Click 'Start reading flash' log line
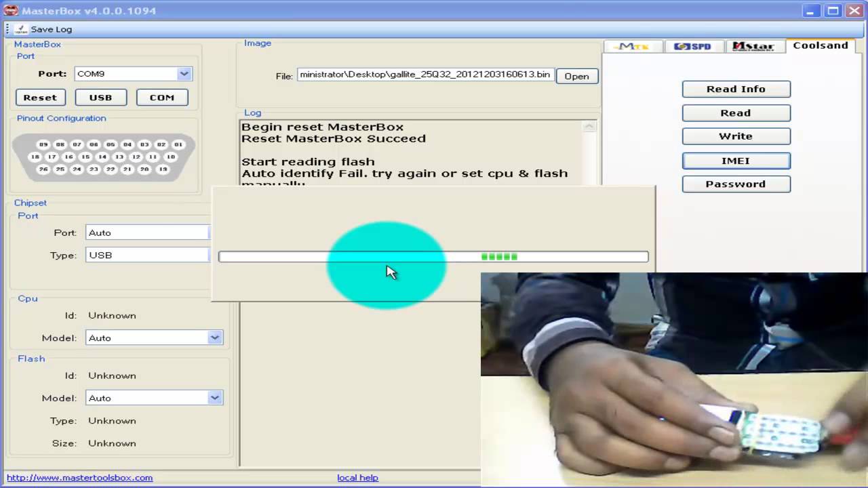 308,161
